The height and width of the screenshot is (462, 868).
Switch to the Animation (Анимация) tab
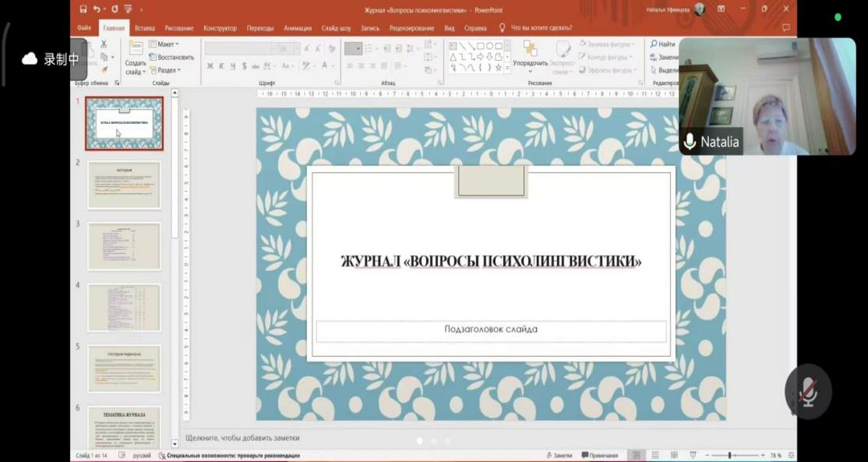click(298, 28)
